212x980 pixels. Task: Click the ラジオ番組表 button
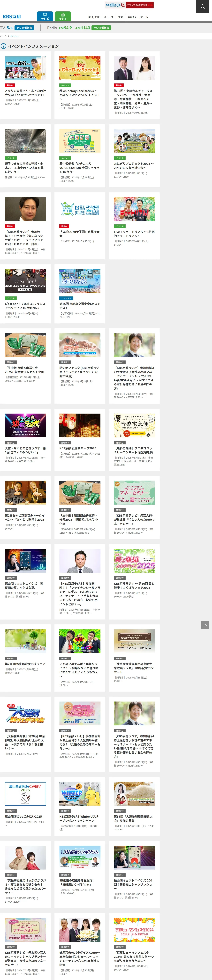101,28
